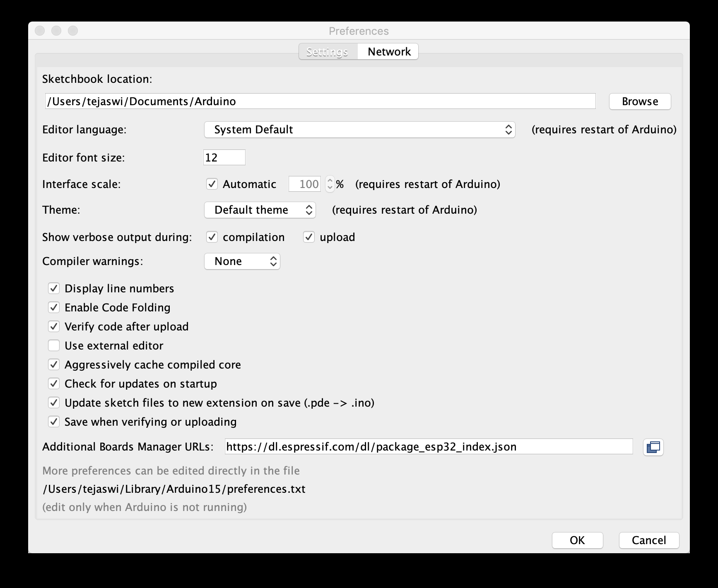Browse for a sketchbook location

click(x=639, y=101)
